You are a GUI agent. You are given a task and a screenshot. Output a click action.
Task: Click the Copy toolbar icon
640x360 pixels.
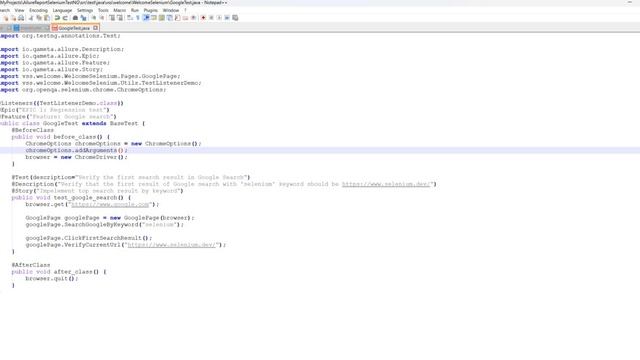pyautogui.click(x=39, y=18)
